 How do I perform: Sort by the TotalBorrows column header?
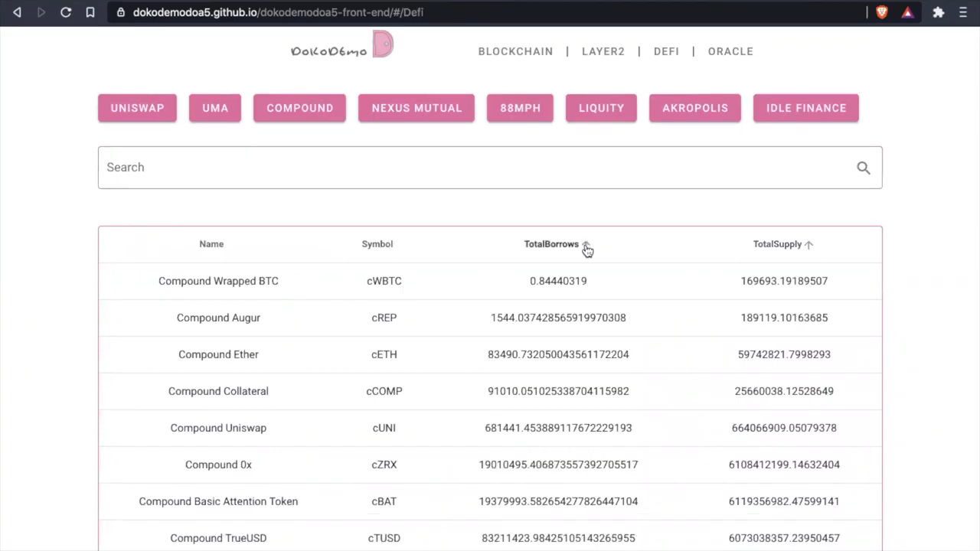point(551,244)
